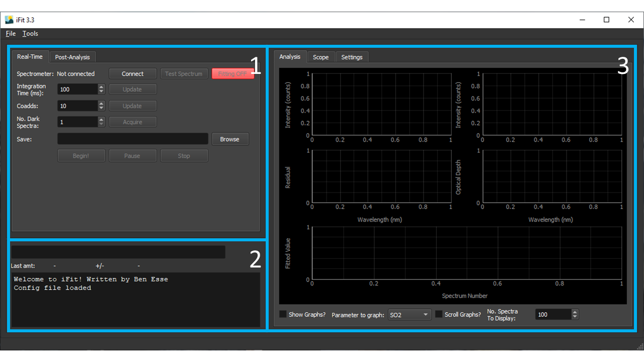Open the Parameter to graph SO2 dropdown

pos(410,315)
